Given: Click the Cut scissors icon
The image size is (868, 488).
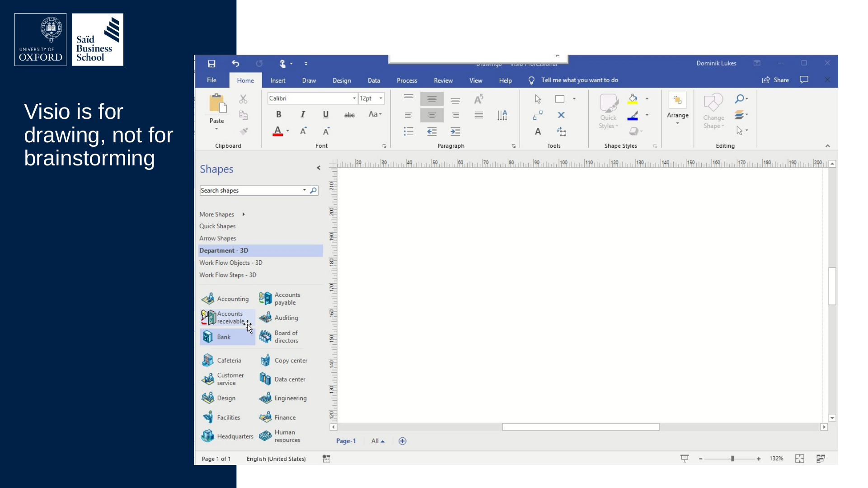Looking at the screenshot, I should pos(243,99).
